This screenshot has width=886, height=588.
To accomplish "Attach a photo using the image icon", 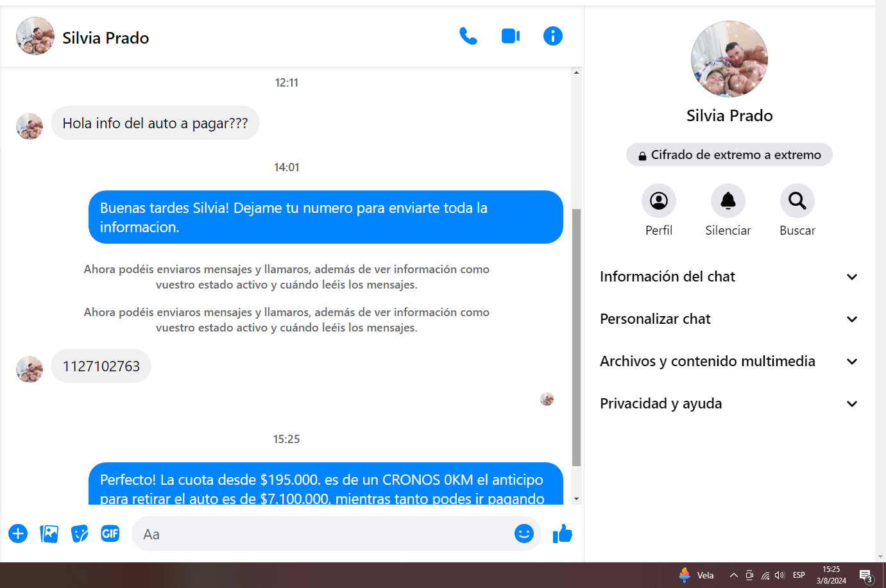I will pyautogui.click(x=49, y=533).
